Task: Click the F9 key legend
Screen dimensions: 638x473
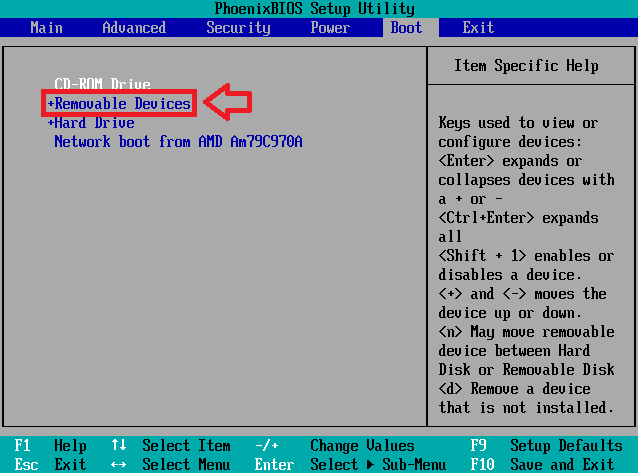Action: click(478, 446)
